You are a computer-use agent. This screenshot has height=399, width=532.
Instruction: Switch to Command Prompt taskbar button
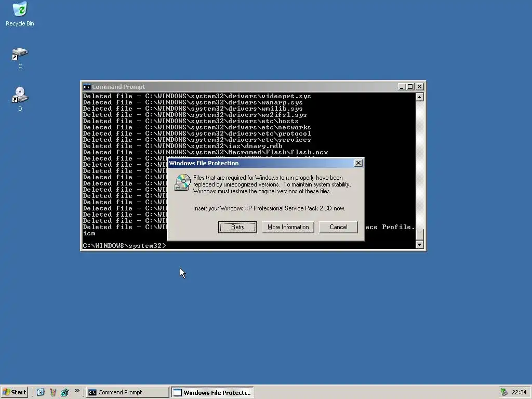click(127, 392)
